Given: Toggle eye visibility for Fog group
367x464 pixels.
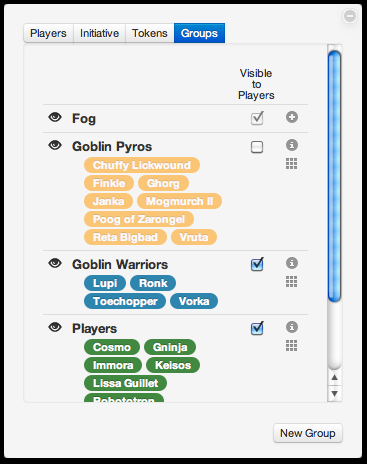Looking at the screenshot, I should click(55, 117).
